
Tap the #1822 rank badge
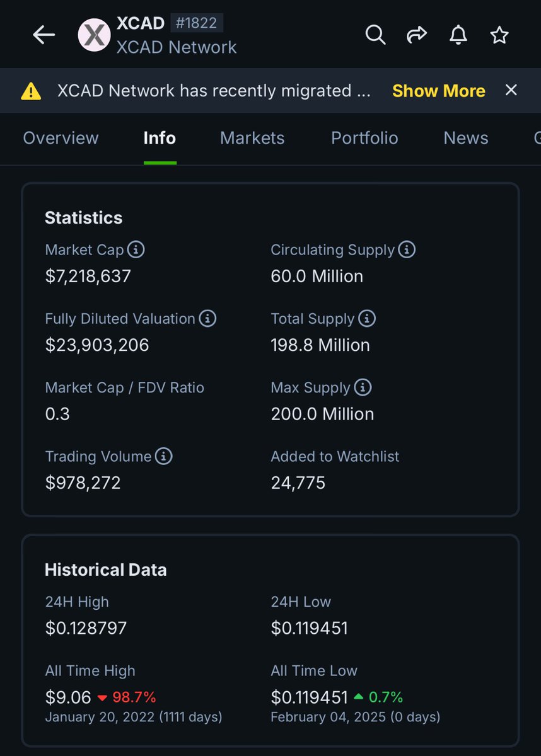click(197, 23)
